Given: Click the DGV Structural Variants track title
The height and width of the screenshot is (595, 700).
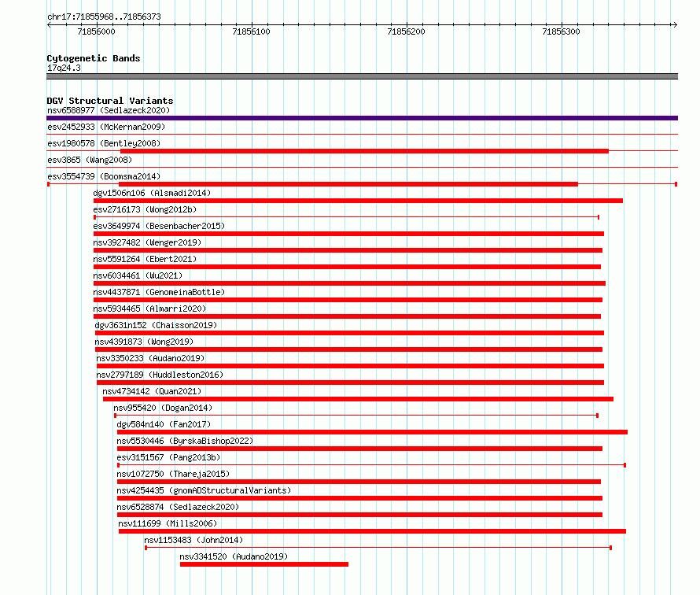Looking at the screenshot, I should (x=110, y=101).
